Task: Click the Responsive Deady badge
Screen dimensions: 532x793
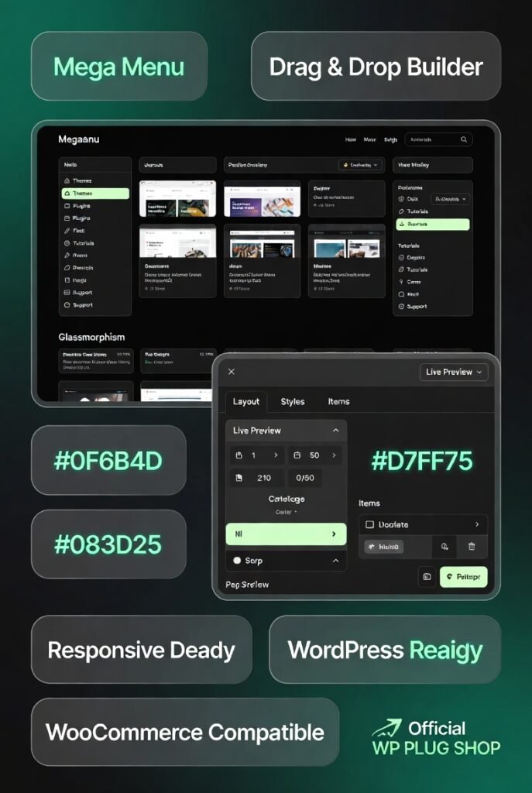Action: [142, 650]
